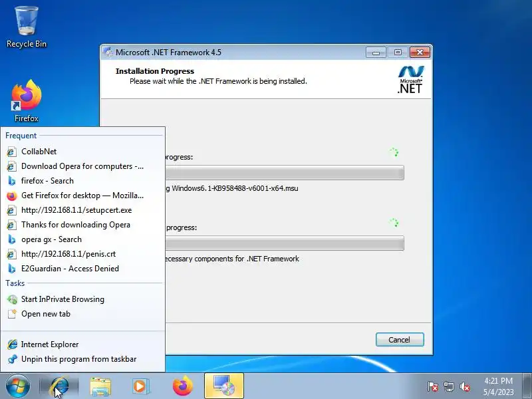Open the http://192.168.1.1/penis.crt entry
Viewport: 532px width, 399px height.
tap(83, 253)
